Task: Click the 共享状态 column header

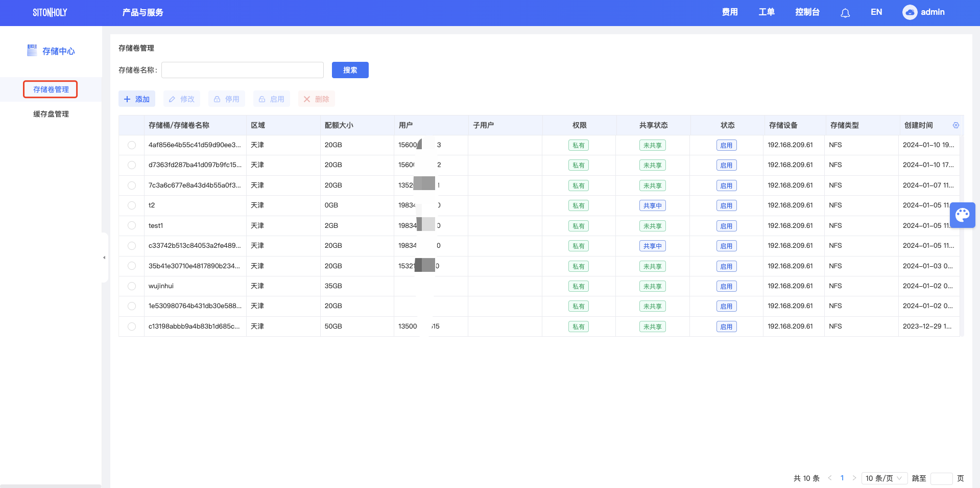Action: click(653, 125)
